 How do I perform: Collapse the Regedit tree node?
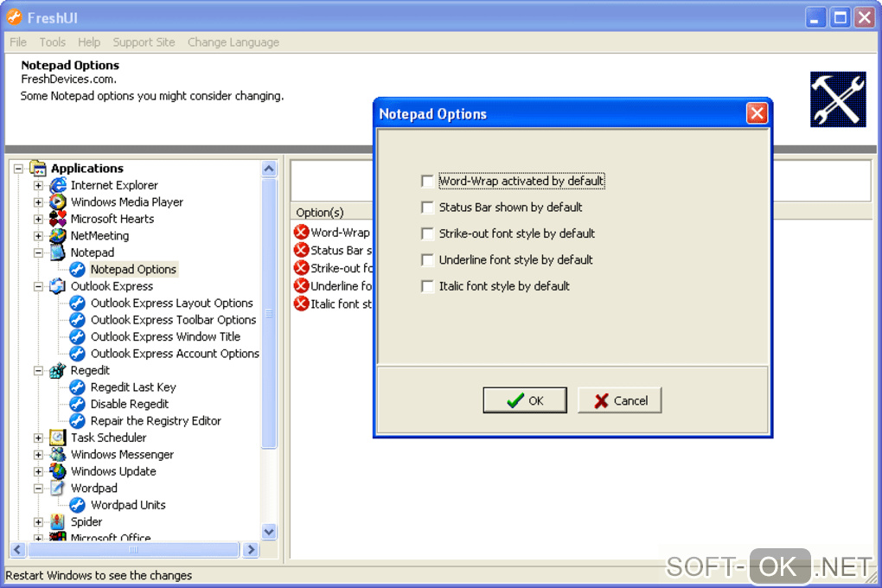coord(38,370)
